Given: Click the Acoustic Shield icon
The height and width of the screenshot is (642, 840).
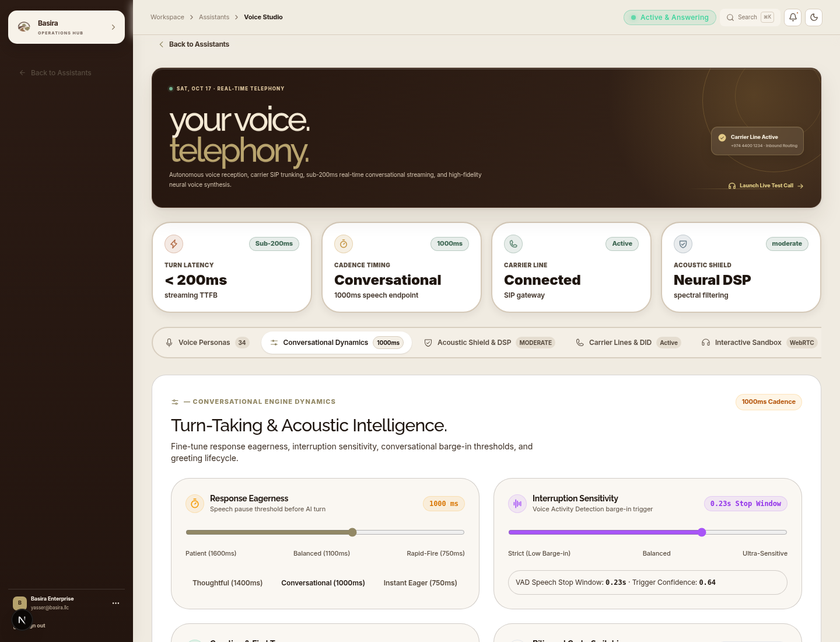Looking at the screenshot, I should tap(683, 244).
